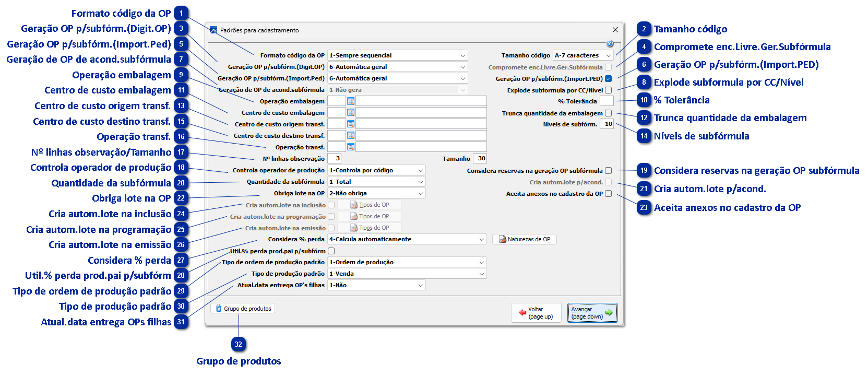Viewport: 868px width, 376px height.
Task: Check Util.% perda prod.pai p/subfórm
Action: click(x=331, y=251)
